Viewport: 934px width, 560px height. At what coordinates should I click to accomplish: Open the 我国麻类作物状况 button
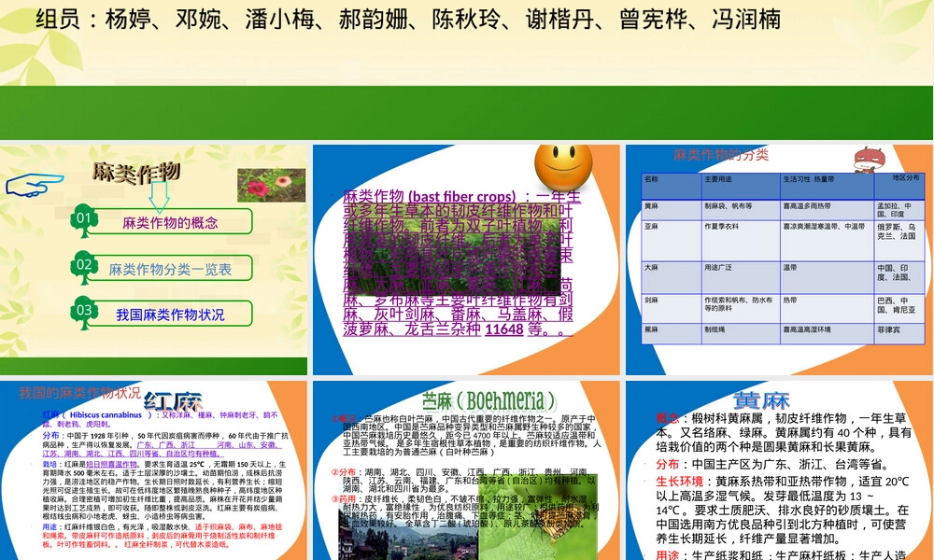click(x=170, y=315)
